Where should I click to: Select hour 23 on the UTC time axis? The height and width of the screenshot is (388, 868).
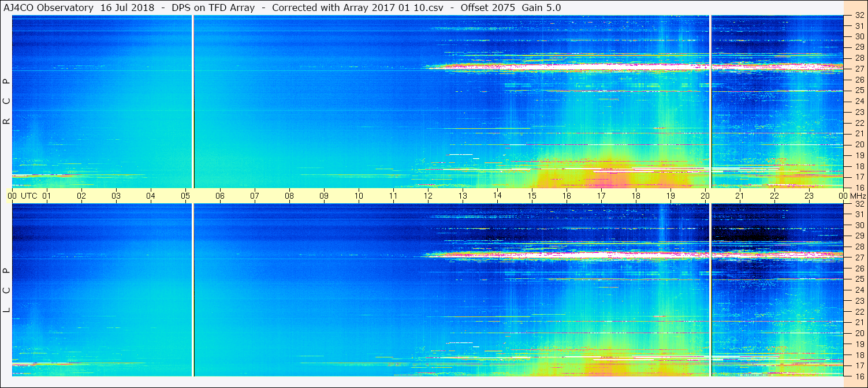[x=809, y=196]
